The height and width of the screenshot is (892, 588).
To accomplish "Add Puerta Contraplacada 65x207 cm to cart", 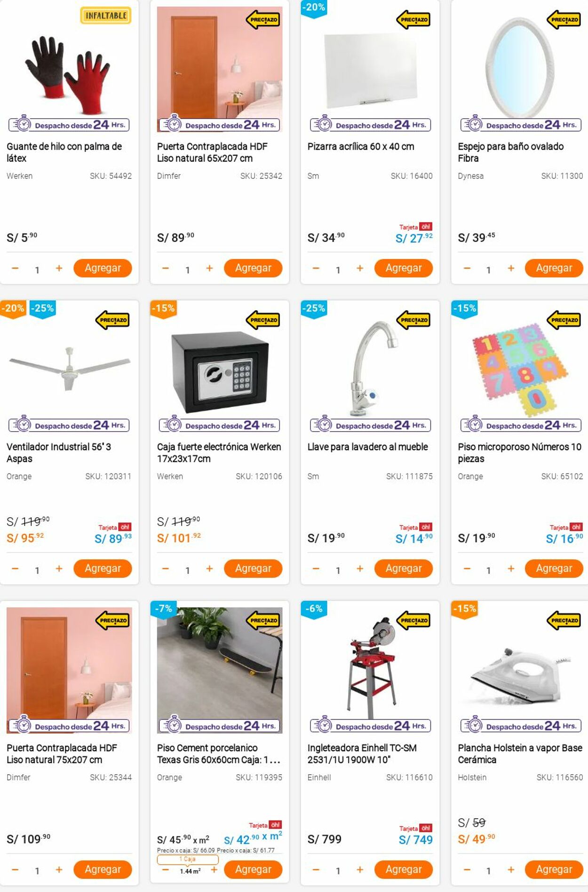I will 253,268.
